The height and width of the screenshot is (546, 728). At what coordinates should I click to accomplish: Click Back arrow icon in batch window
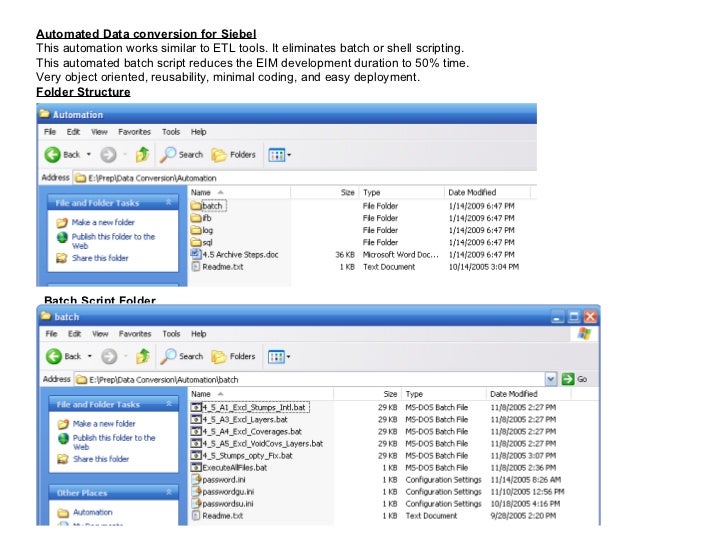[53, 356]
